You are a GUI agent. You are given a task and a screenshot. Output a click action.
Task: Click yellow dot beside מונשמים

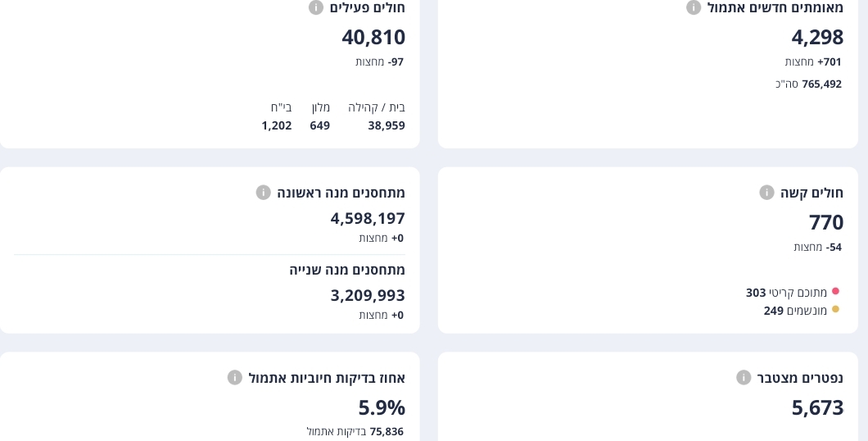click(835, 309)
